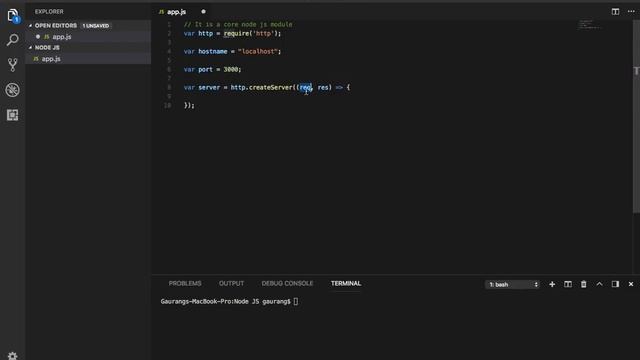Open the Search view in activity bar
640x360 pixels.
(13, 40)
